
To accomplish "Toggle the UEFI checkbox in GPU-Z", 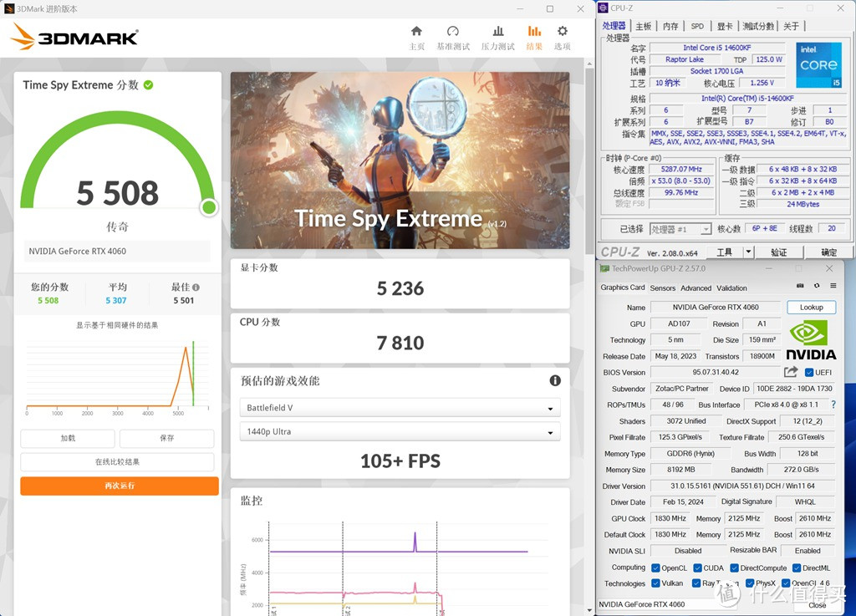I will coord(809,373).
